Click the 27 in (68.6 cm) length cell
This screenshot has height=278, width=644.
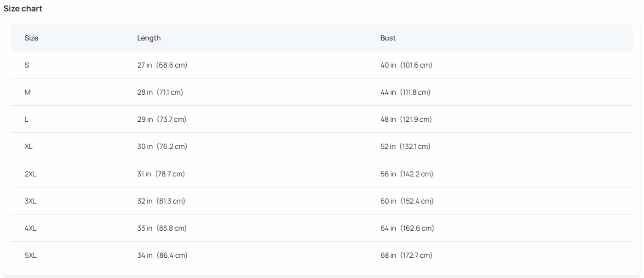[162, 65]
